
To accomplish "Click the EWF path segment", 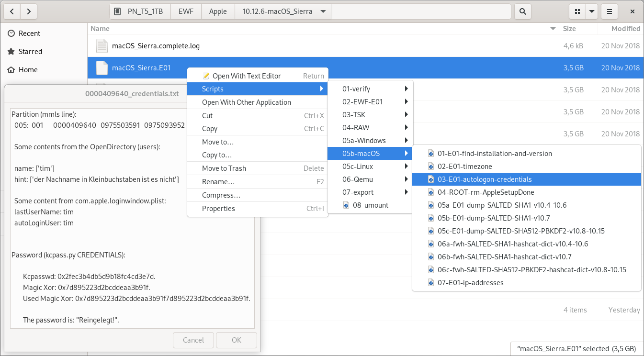I will point(186,11).
